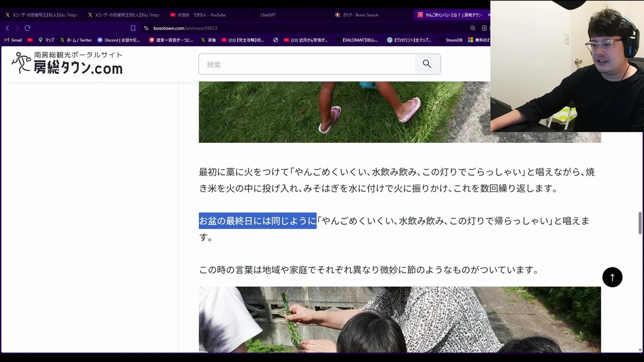Viewport: 644px width, 362px height.
Task: Click the sentence この時の言葉は地域や家庭で
Action: click(369, 270)
